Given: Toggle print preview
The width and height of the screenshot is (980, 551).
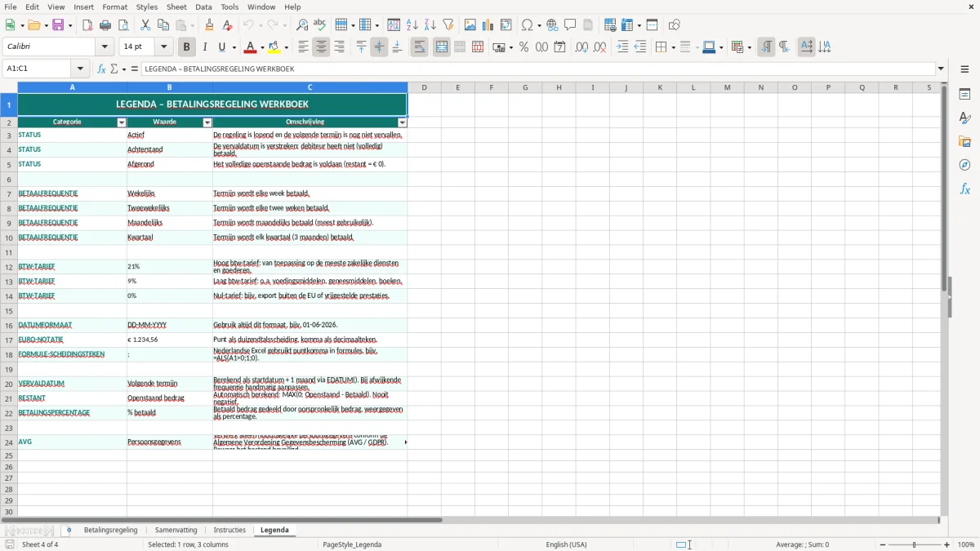Looking at the screenshot, I should point(123,25).
